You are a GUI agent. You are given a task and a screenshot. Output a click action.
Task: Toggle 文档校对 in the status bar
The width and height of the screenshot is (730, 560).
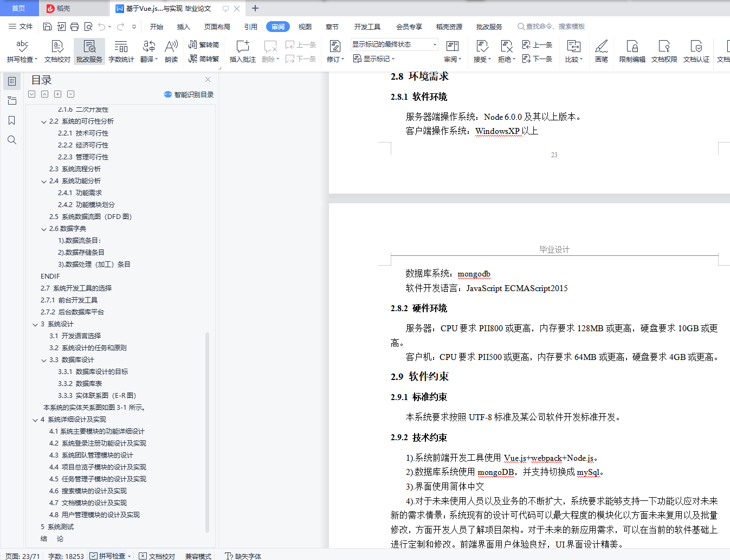coord(157,556)
